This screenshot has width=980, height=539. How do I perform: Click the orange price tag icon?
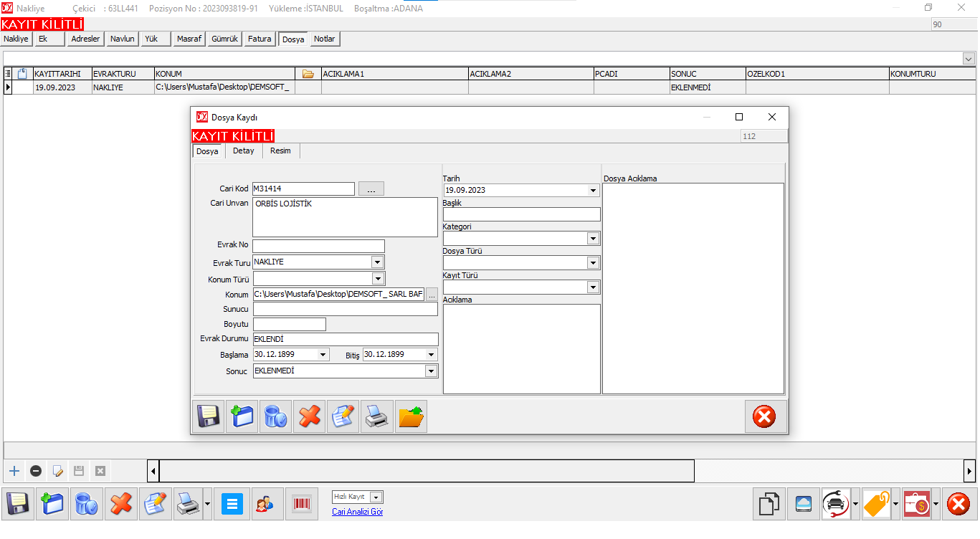click(x=877, y=504)
